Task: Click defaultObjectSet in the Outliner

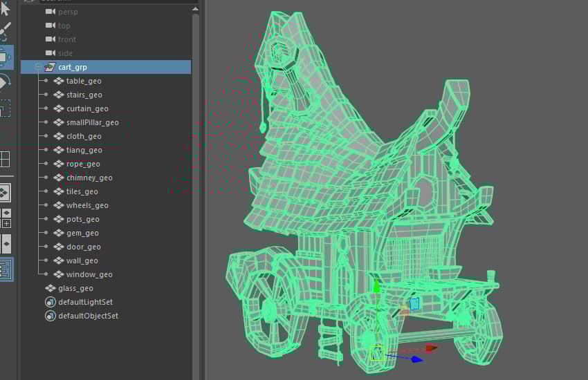Action: pos(88,316)
